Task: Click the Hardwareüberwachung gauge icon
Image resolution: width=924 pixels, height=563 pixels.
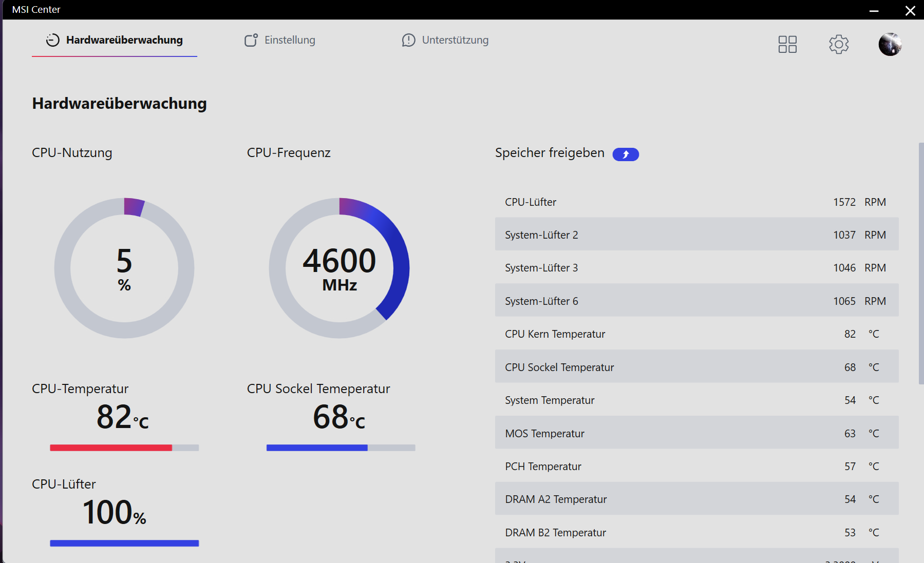Action: [x=52, y=40]
